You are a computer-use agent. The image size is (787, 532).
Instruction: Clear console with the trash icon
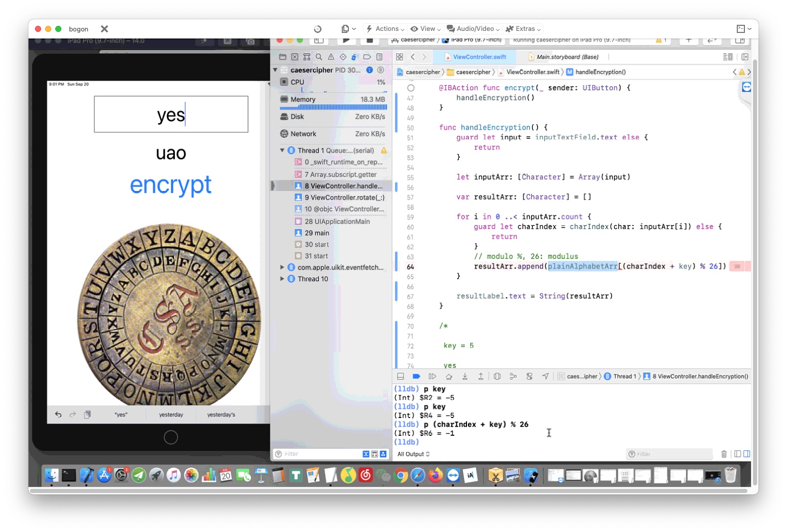tap(724, 454)
